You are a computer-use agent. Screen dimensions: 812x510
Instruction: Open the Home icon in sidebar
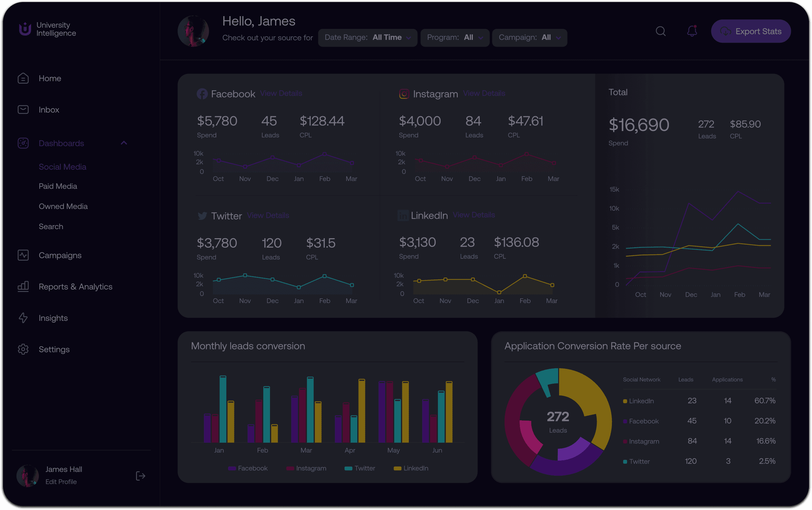[x=23, y=78]
